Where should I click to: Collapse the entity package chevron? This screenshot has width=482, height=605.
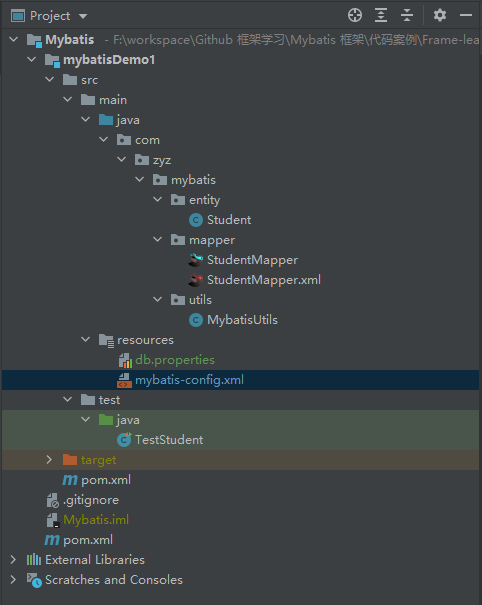click(157, 199)
